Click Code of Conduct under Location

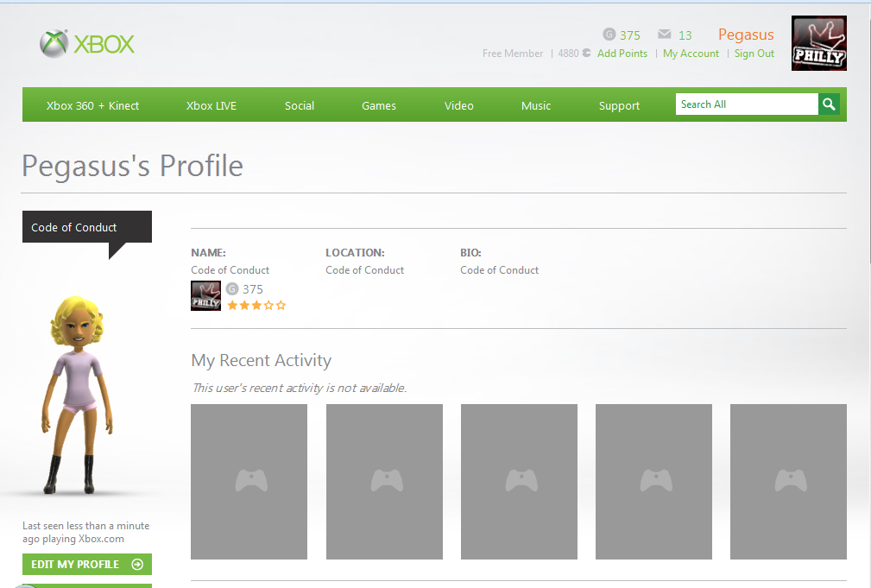pyautogui.click(x=364, y=270)
